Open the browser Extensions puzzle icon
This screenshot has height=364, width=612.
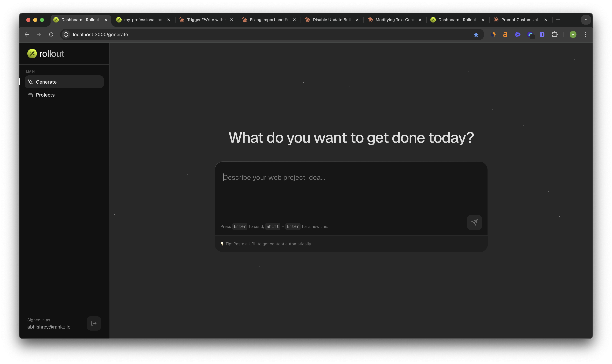pos(555,35)
